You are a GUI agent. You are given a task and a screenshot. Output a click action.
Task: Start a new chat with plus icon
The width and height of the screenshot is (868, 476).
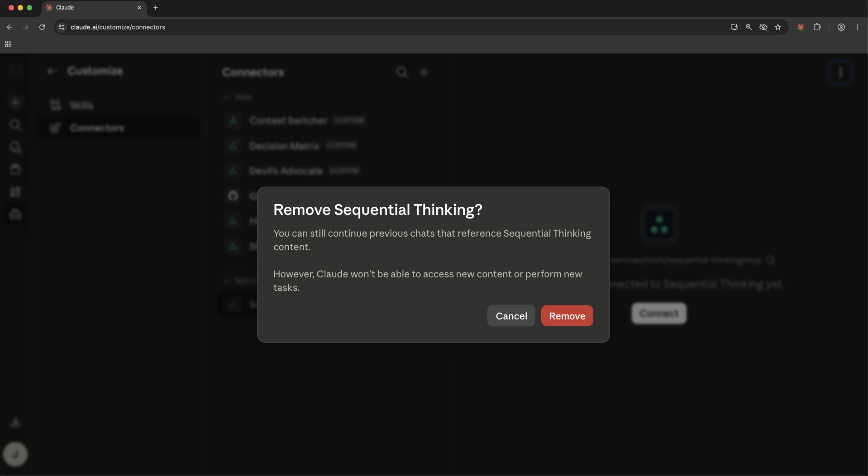pyautogui.click(x=15, y=102)
